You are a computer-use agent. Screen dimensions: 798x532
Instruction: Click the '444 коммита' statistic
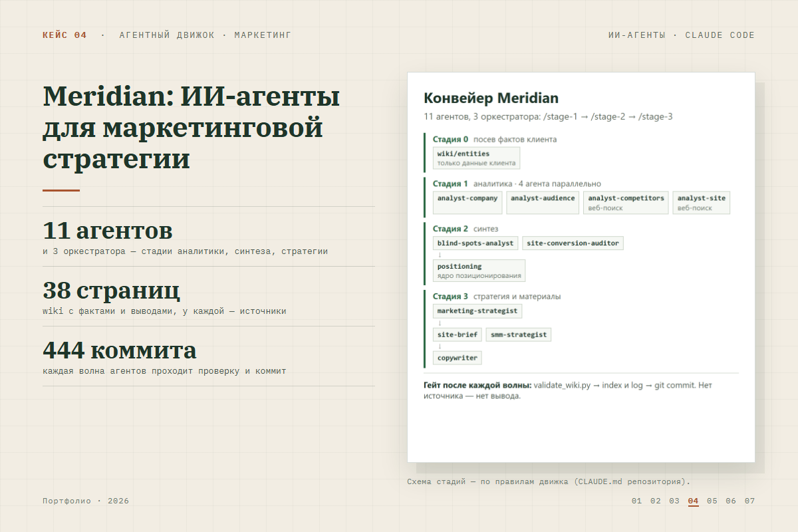pyautogui.click(x=120, y=350)
